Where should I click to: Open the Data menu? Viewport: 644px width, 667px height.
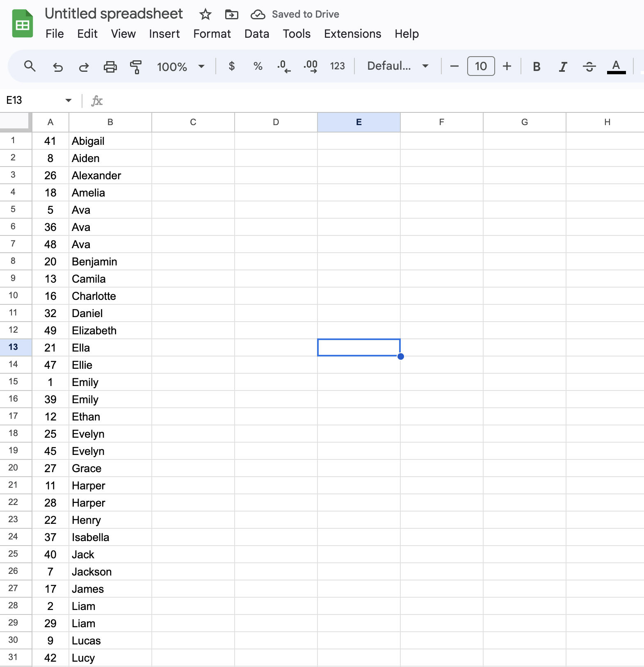(x=257, y=34)
